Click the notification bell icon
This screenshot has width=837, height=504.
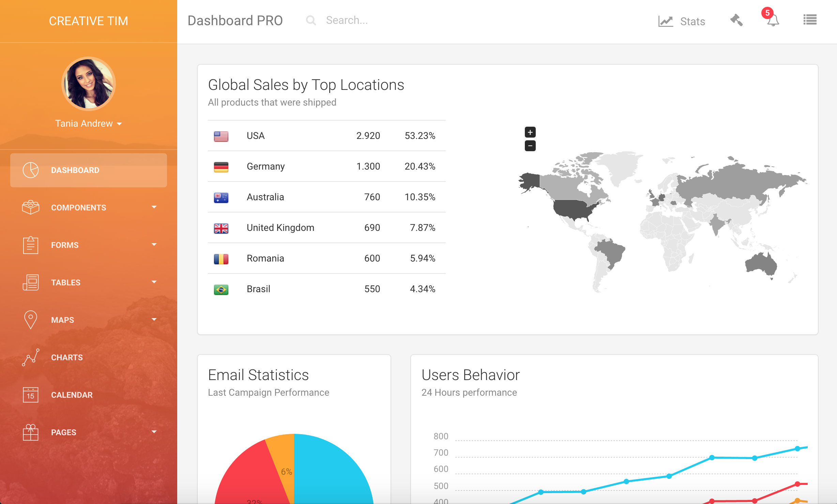[773, 20]
